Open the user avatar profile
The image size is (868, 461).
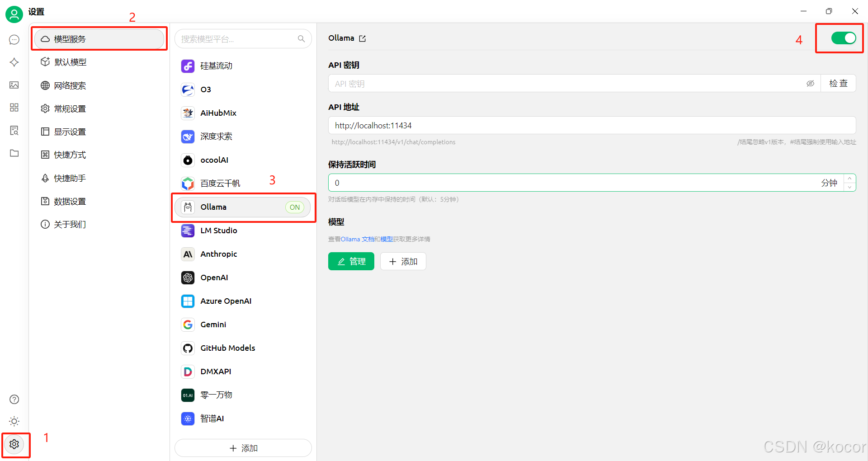(14, 14)
